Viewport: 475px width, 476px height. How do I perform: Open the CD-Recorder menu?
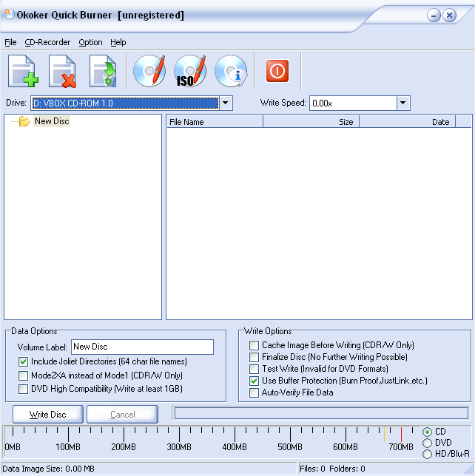(x=47, y=42)
